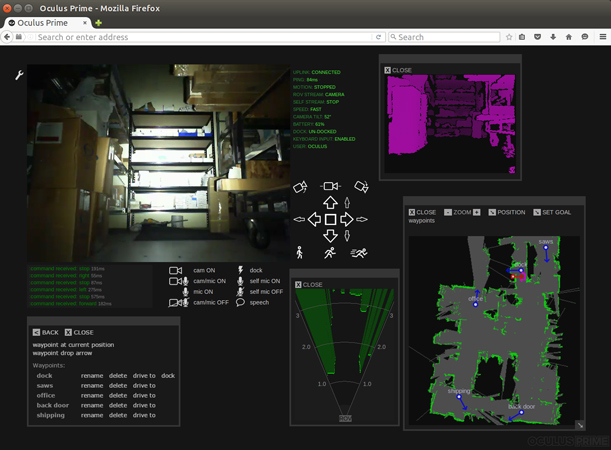Screen dimensions: 611x450
Task: Click the dock command
Action: (256, 270)
